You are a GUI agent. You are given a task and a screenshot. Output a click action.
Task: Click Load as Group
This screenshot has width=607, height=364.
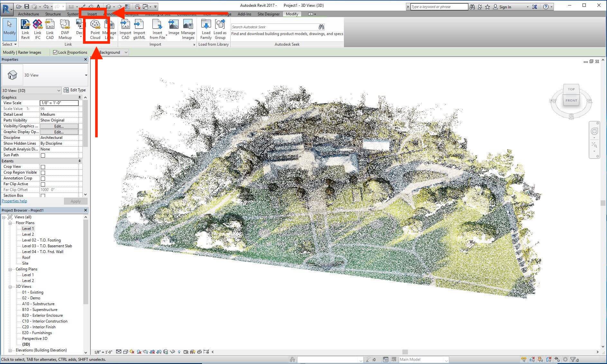[220, 29]
